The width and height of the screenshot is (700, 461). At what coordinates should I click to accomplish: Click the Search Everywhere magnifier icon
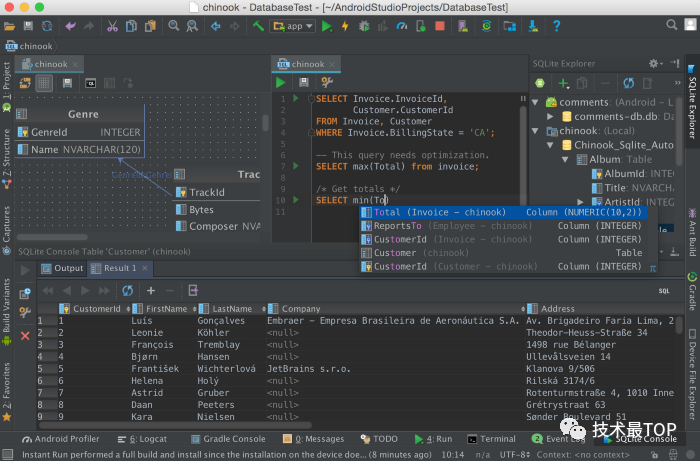(671, 25)
